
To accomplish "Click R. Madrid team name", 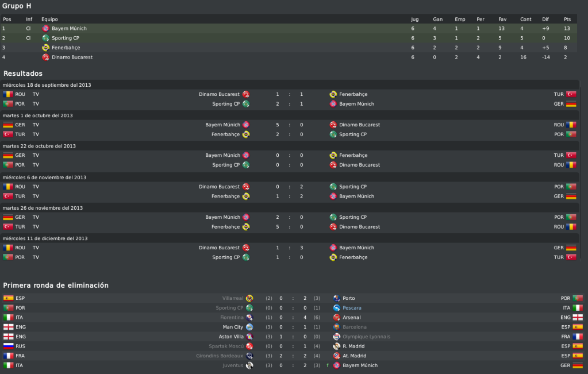I will [x=353, y=346].
